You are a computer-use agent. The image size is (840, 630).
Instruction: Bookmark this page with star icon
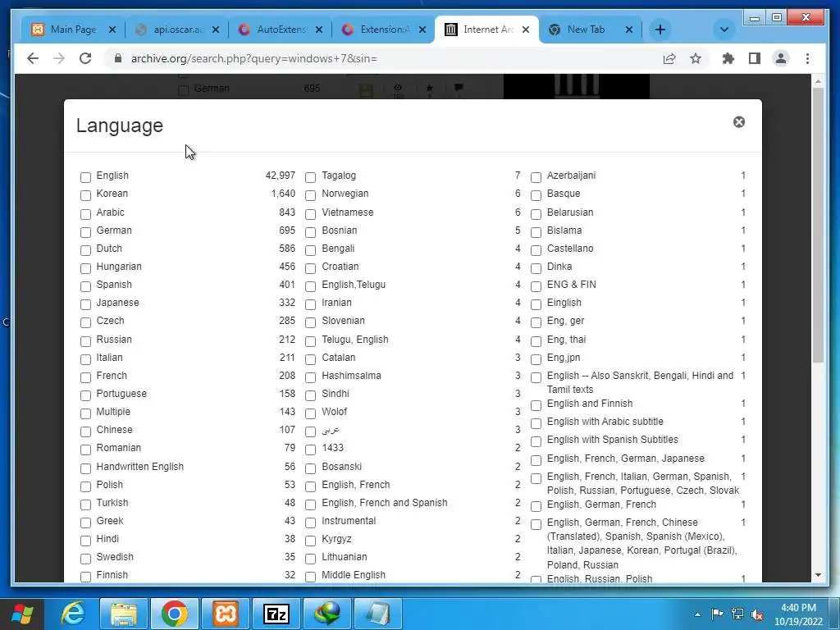pyautogui.click(x=696, y=58)
